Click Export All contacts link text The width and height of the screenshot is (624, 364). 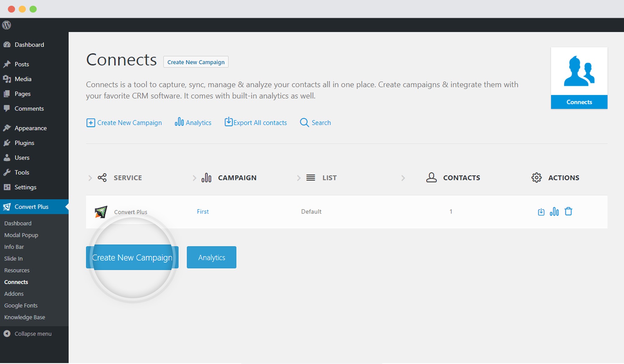260,123
